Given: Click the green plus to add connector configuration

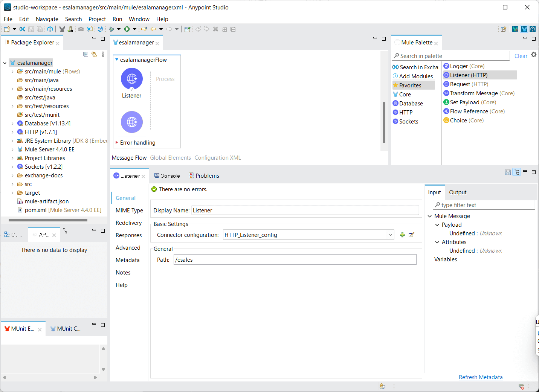Looking at the screenshot, I should click(x=402, y=235).
